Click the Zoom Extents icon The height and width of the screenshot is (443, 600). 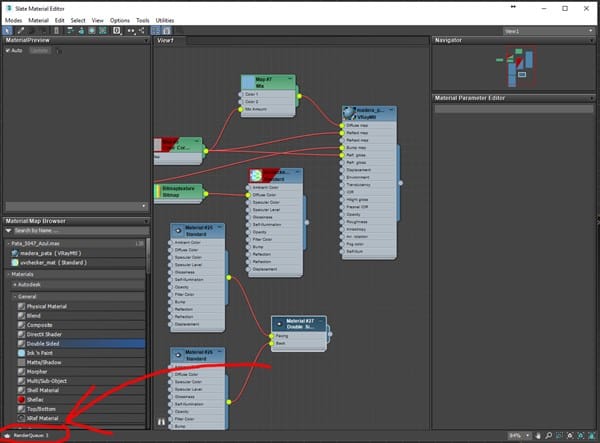[x=571, y=436]
